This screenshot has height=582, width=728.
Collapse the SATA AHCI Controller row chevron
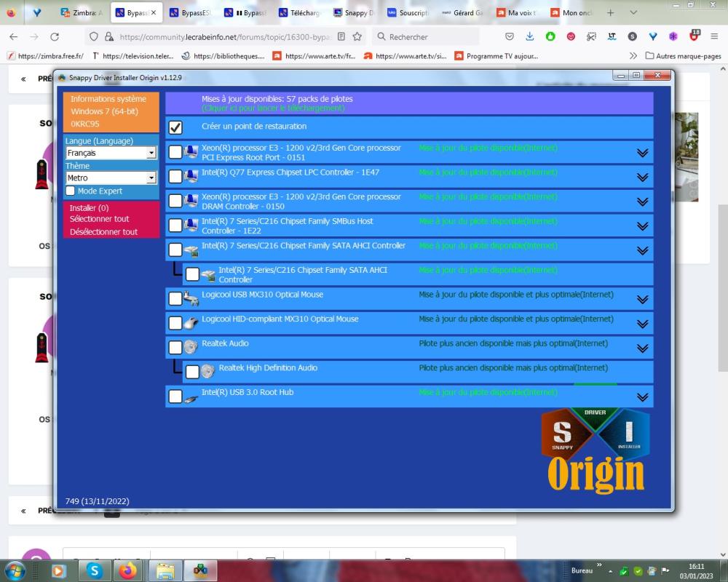coord(643,250)
